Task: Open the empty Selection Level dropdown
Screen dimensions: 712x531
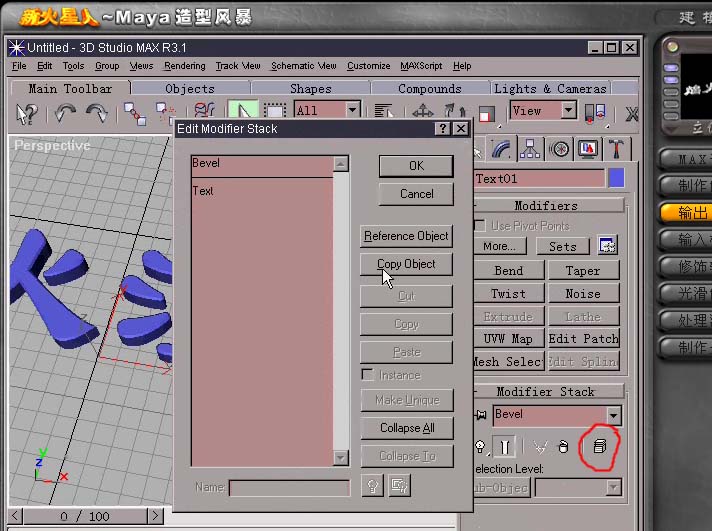Action: point(613,488)
